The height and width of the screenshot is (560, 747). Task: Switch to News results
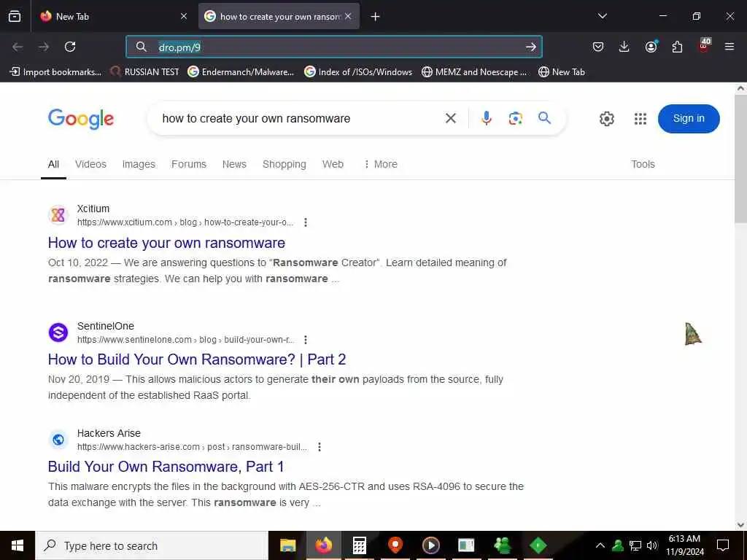(234, 164)
